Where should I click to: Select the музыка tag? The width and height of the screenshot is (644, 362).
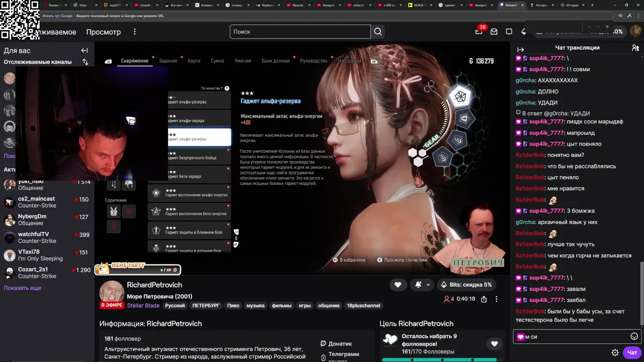point(256,305)
